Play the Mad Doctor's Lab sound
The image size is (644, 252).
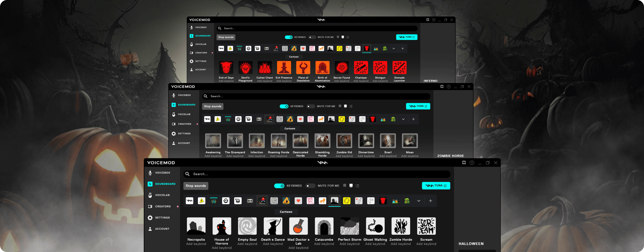[299, 226]
